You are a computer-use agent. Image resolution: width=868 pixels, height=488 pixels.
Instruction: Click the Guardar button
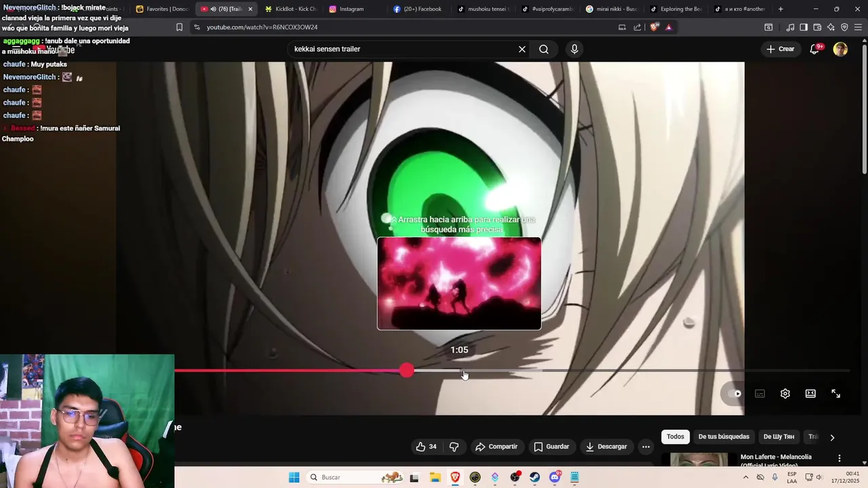pos(551,447)
